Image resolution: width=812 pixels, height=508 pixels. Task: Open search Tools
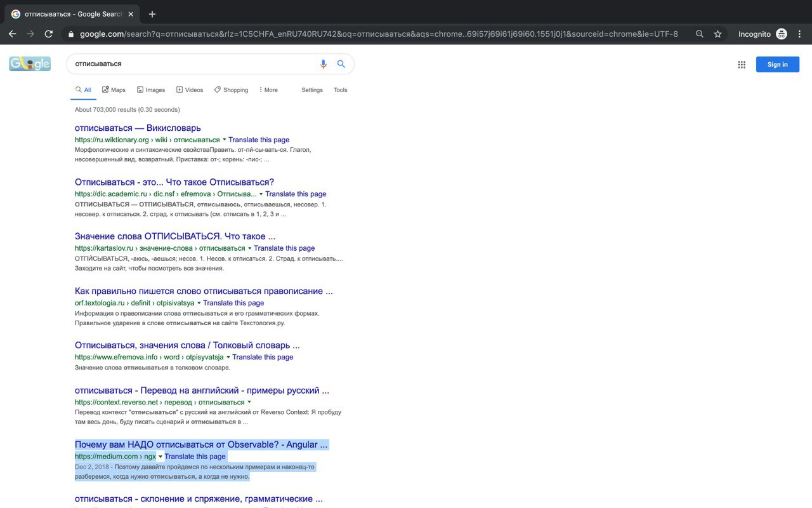tap(341, 90)
